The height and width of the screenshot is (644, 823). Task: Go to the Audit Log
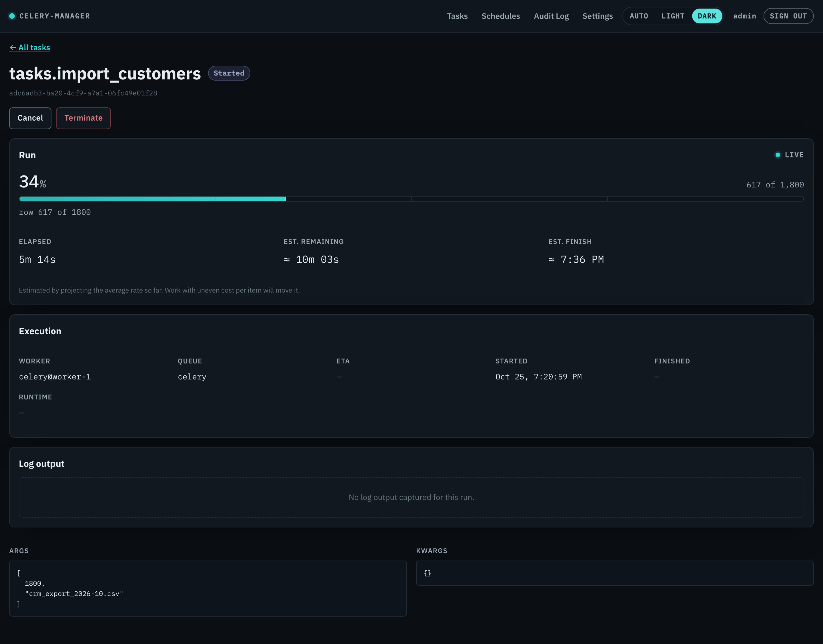(x=551, y=16)
